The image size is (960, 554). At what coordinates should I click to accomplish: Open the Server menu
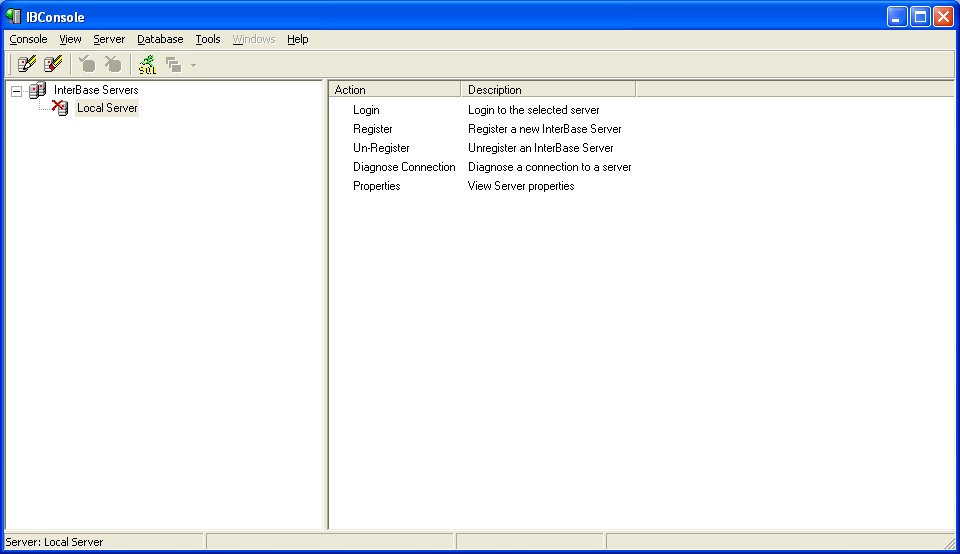coord(109,39)
